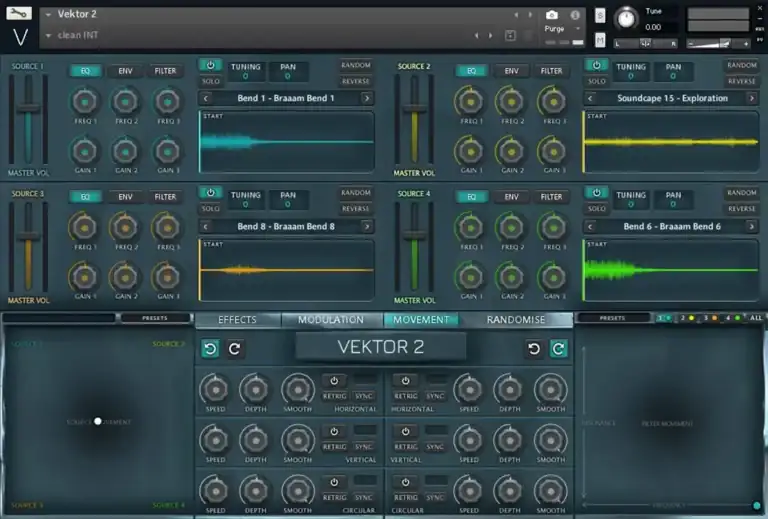Click previous snapshot arrow beside clean INT

click(477, 35)
